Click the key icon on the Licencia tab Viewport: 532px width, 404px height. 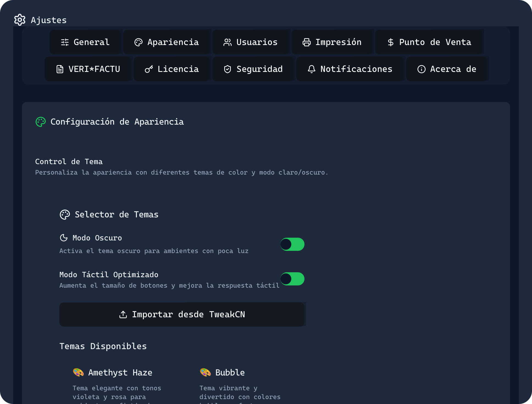[149, 69]
